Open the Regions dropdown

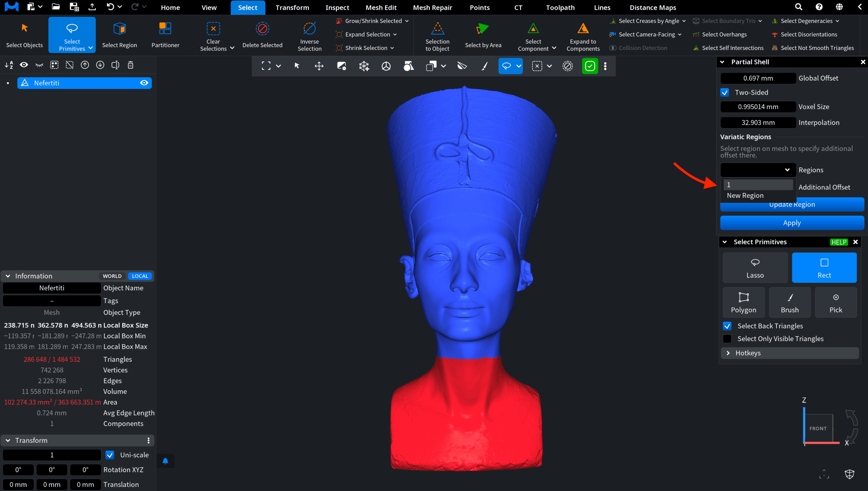coord(758,170)
